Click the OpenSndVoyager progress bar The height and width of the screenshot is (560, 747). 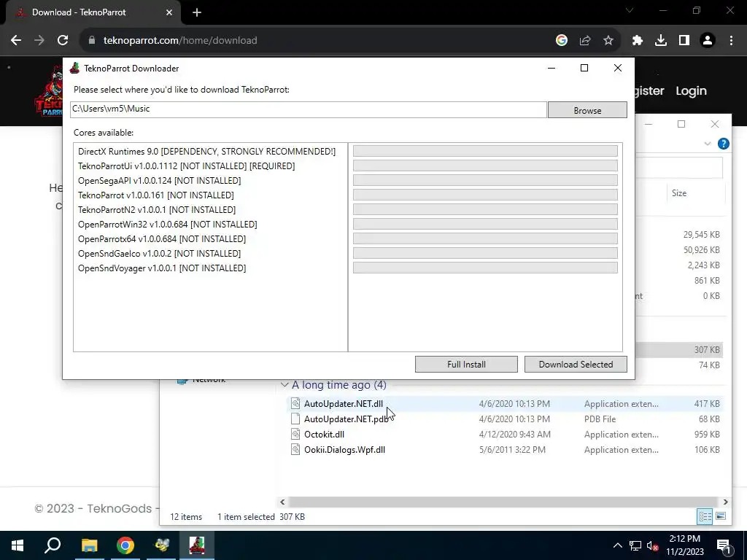tap(485, 268)
